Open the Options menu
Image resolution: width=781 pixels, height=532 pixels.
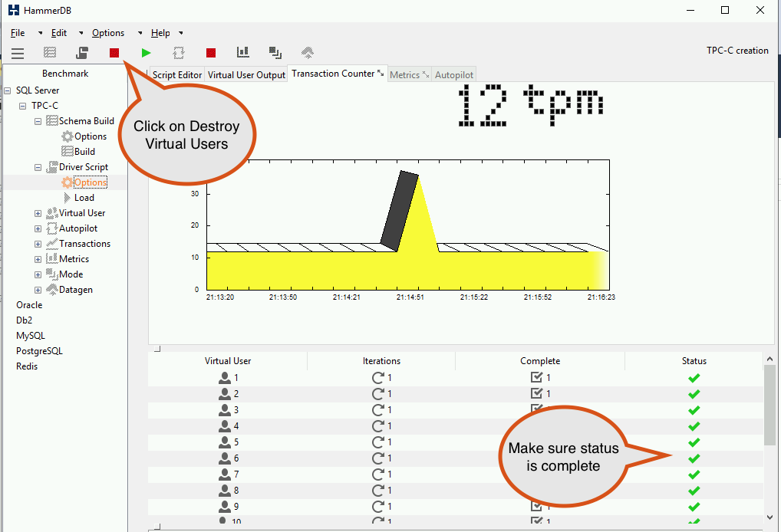tap(108, 33)
